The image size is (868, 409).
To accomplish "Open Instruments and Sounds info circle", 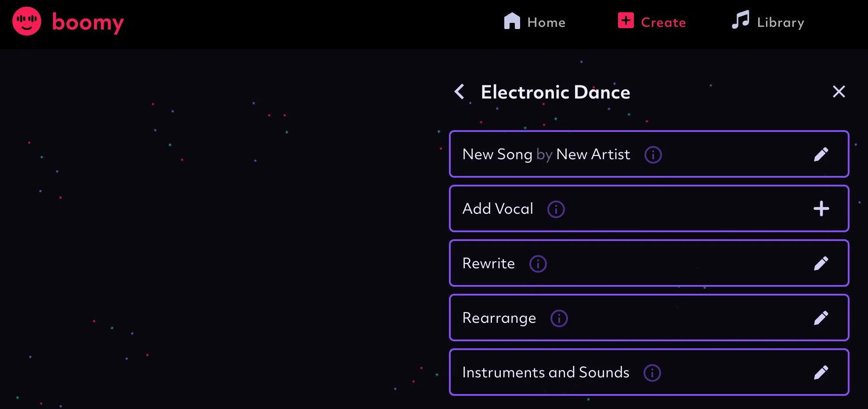I will 652,373.
